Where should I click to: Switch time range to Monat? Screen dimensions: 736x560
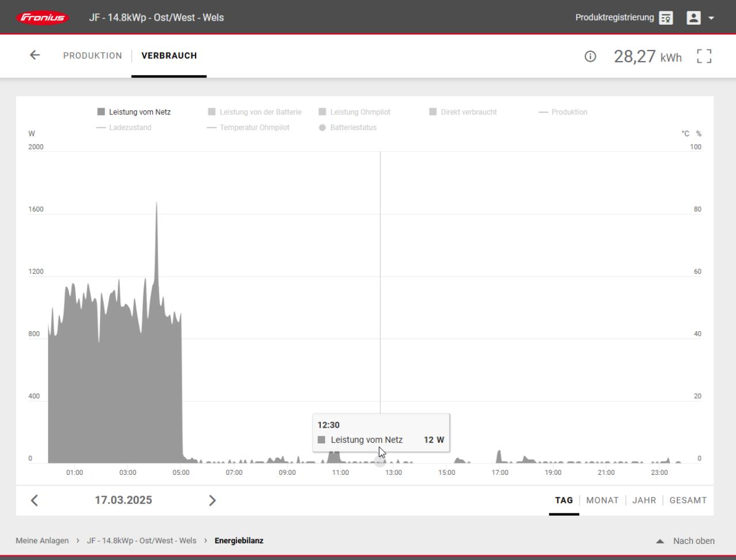(x=602, y=500)
